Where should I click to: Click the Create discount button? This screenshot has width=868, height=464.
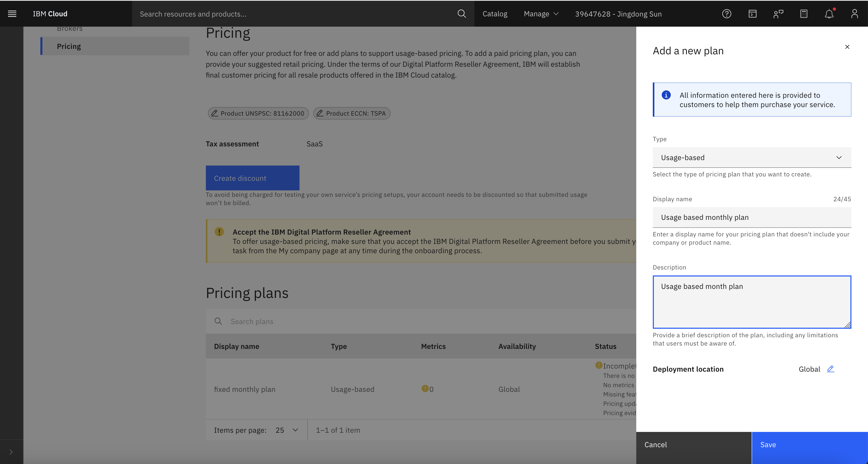pos(252,178)
